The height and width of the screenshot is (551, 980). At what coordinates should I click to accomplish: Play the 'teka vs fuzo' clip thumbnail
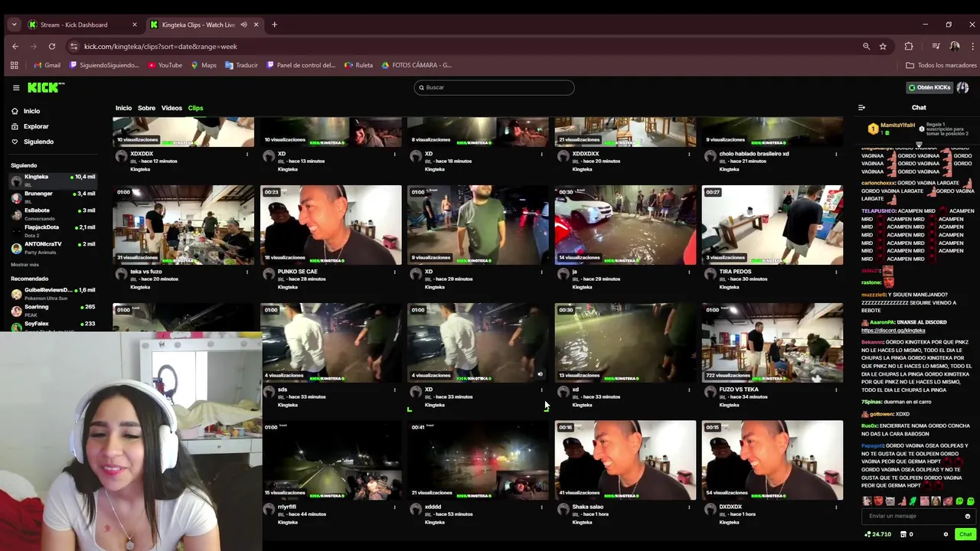pos(184,225)
